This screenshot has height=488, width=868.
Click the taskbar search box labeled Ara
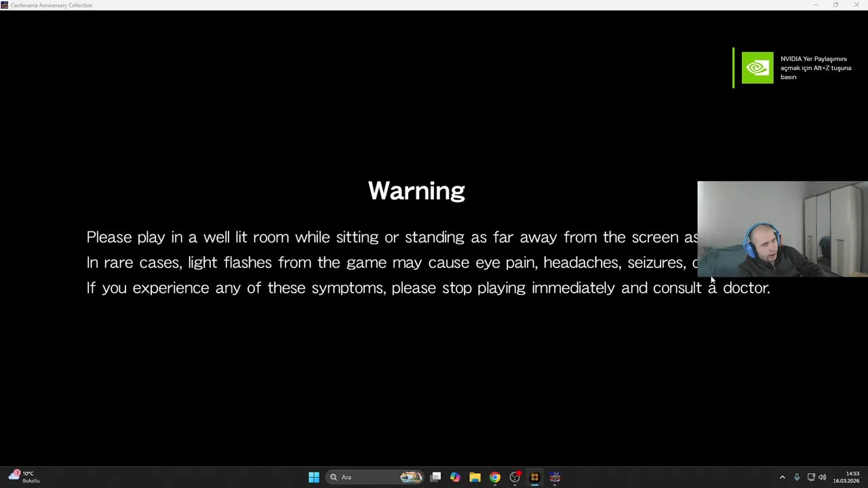point(375,477)
